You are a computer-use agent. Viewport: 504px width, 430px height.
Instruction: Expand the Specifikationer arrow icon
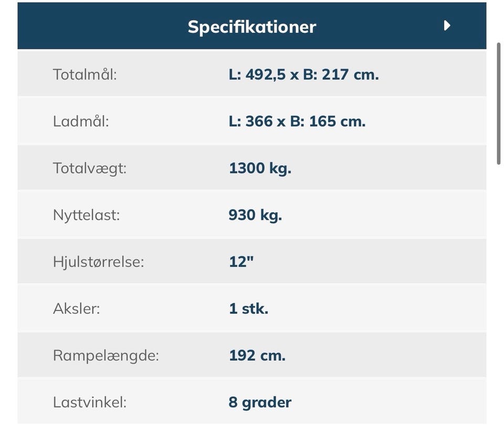(x=447, y=26)
